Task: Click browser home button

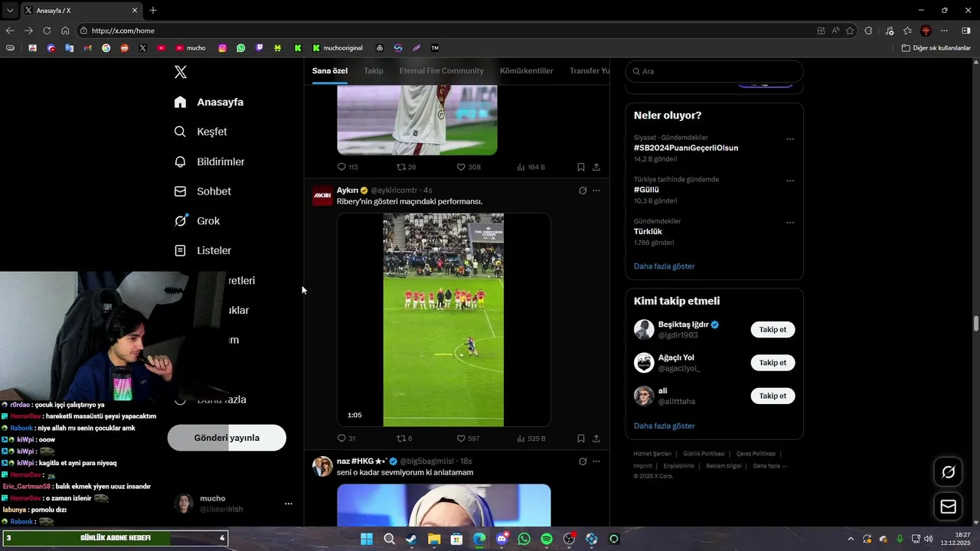Action: tap(65, 31)
